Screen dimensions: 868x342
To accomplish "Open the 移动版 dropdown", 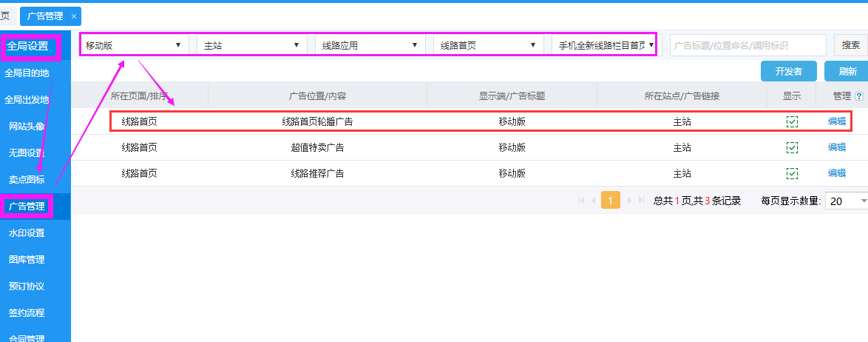I will click(x=134, y=45).
